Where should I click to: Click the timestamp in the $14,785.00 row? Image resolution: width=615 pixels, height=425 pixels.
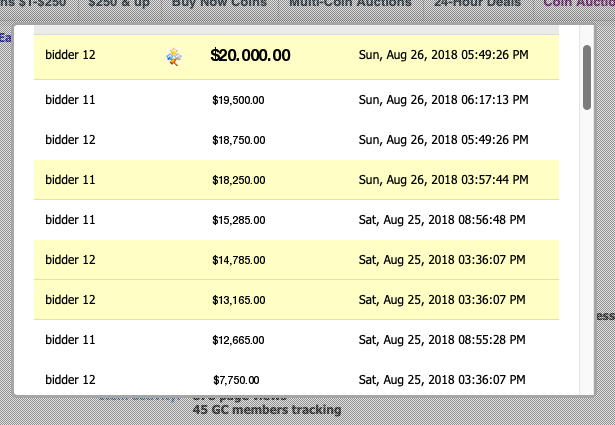[442, 260]
